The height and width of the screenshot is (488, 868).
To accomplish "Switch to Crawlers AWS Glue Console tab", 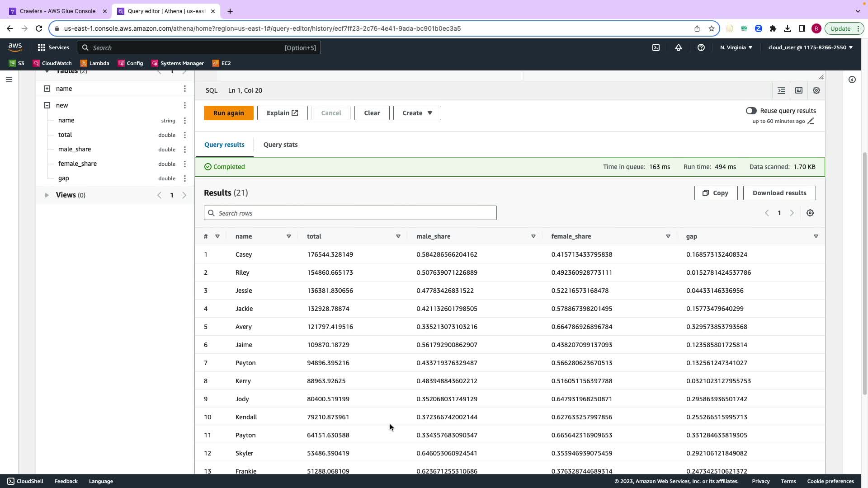I will point(57,11).
